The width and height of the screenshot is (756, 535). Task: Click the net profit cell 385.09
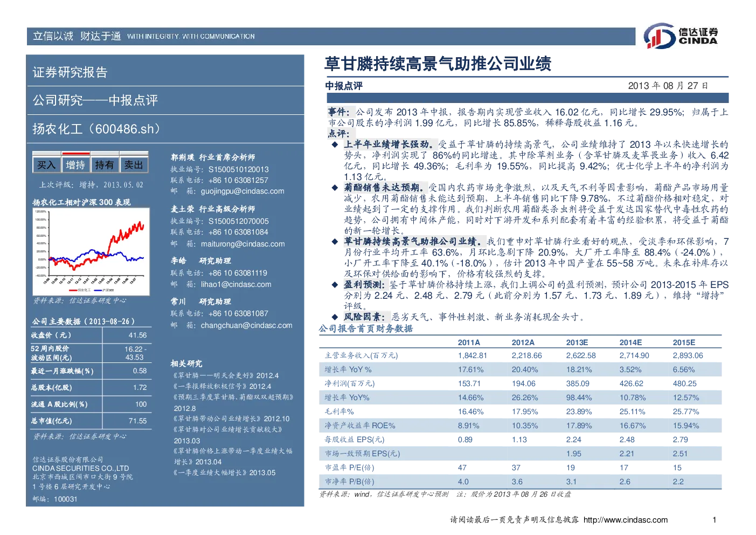[578, 383]
